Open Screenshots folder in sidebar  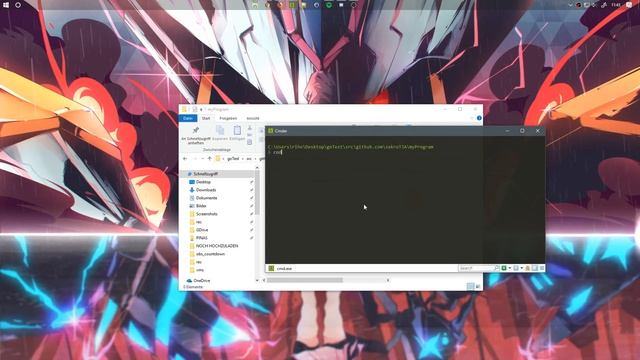(207, 214)
